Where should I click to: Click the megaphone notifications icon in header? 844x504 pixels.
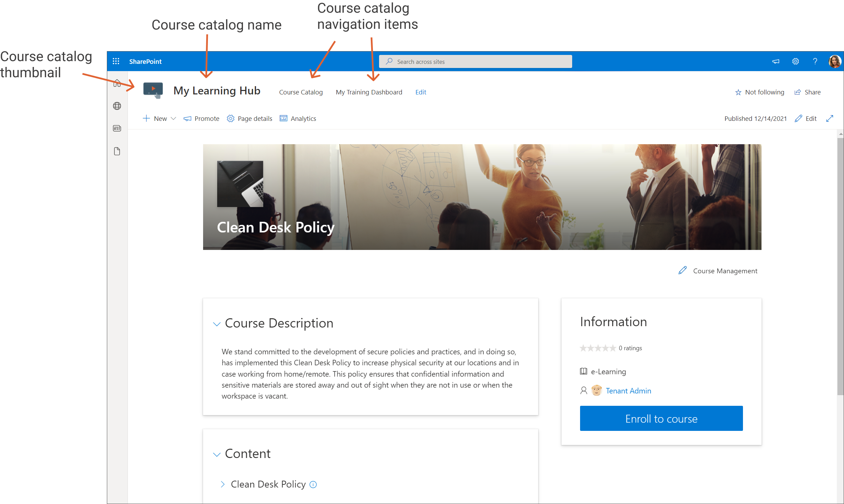(776, 61)
